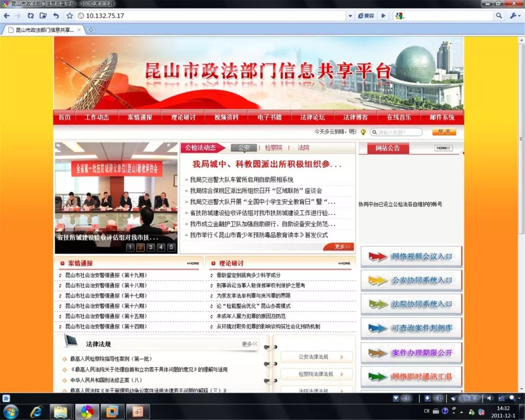Viewport: 525px width, 420px height.
Task: Go to 案情通报 in the red menu
Action: (x=140, y=117)
